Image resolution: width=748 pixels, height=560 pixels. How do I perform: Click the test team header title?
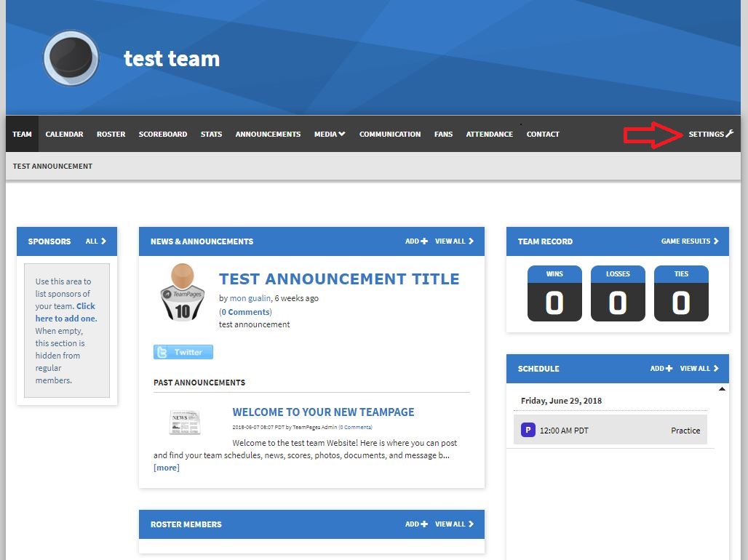tap(172, 59)
